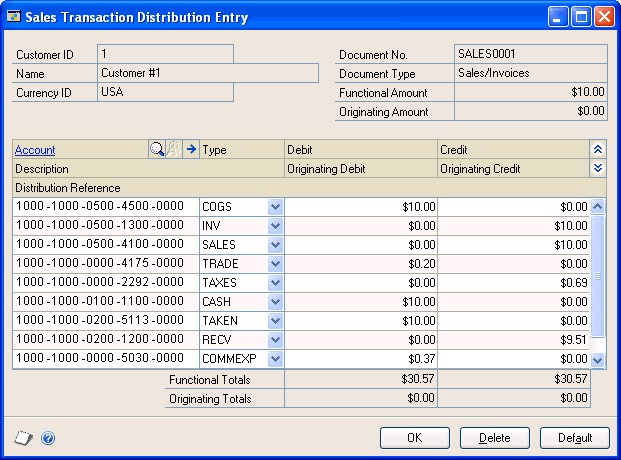Screen dimensions: 621x460
Task: Click the Originating Credit column header
Action: 514,169
